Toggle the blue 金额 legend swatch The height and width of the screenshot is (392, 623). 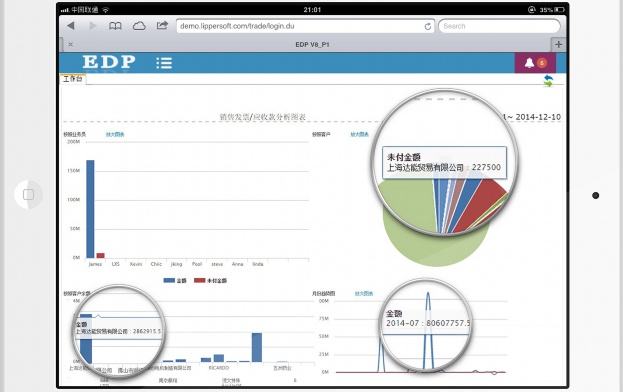[169, 280]
